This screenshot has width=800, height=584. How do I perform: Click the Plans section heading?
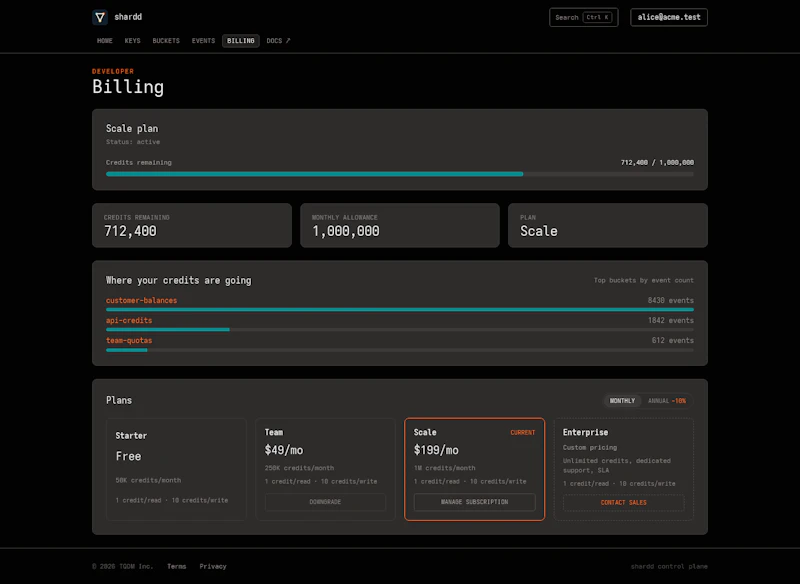tap(119, 400)
